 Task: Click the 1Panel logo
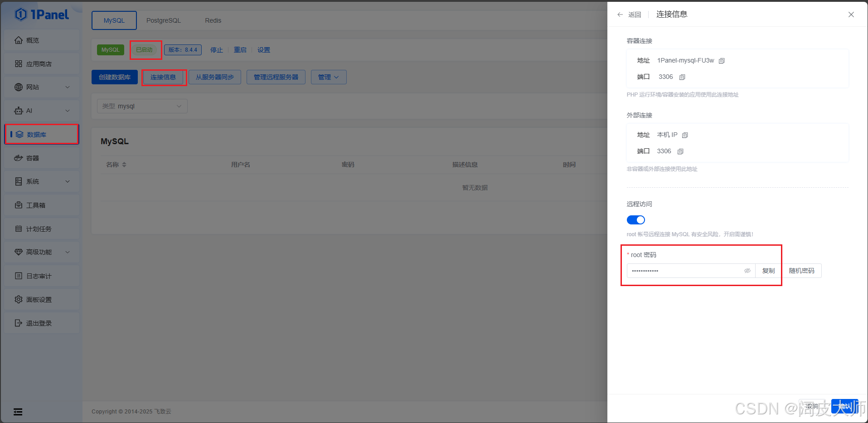tap(42, 15)
